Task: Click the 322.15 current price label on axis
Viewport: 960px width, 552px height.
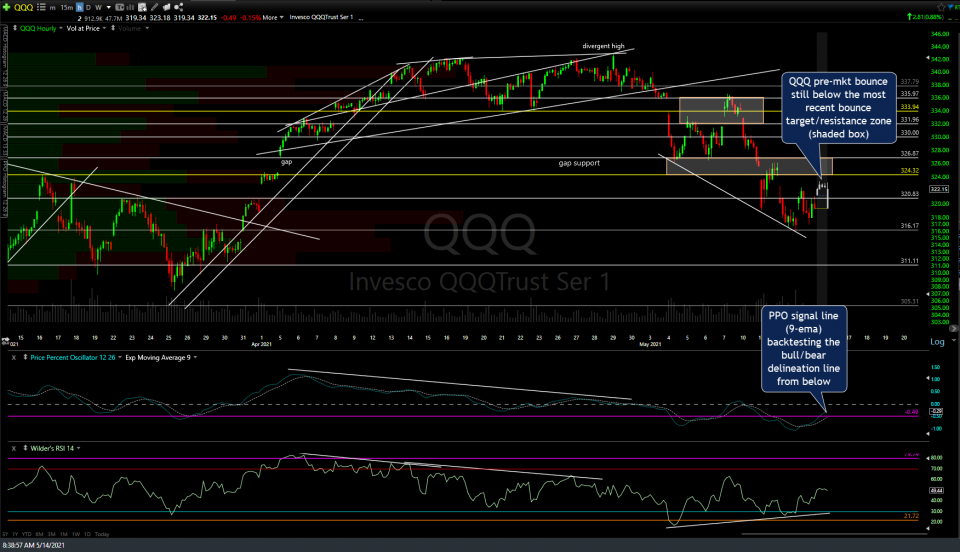Action: 939,189
